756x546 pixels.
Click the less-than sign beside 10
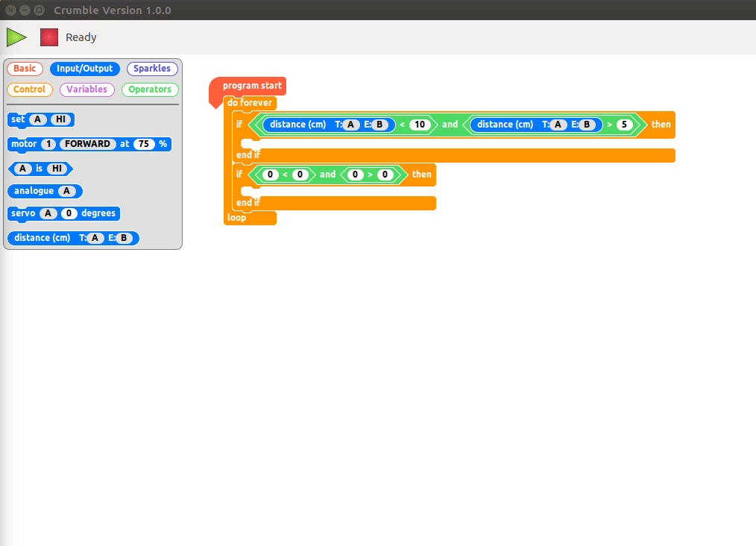coord(402,125)
